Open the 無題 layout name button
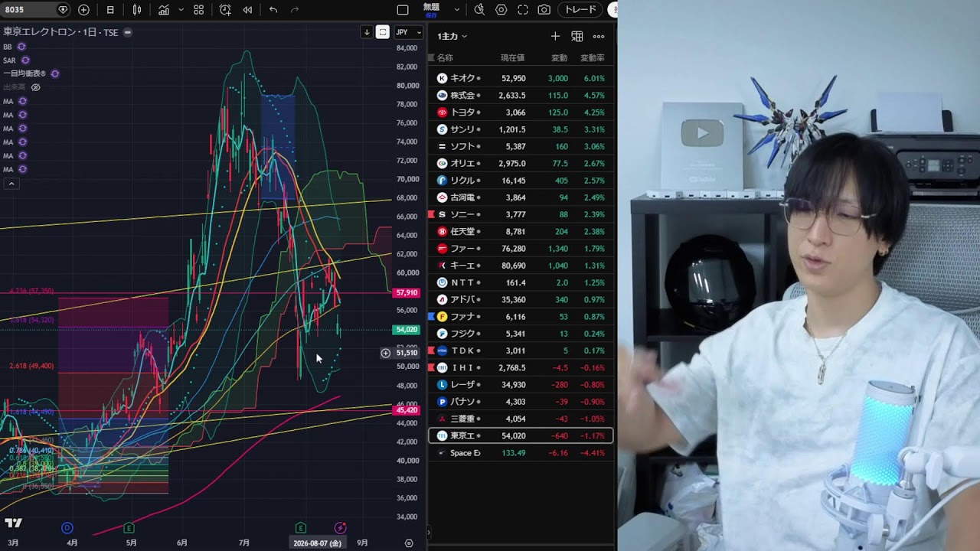980x551 pixels. pyautogui.click(x=431, y=10)
